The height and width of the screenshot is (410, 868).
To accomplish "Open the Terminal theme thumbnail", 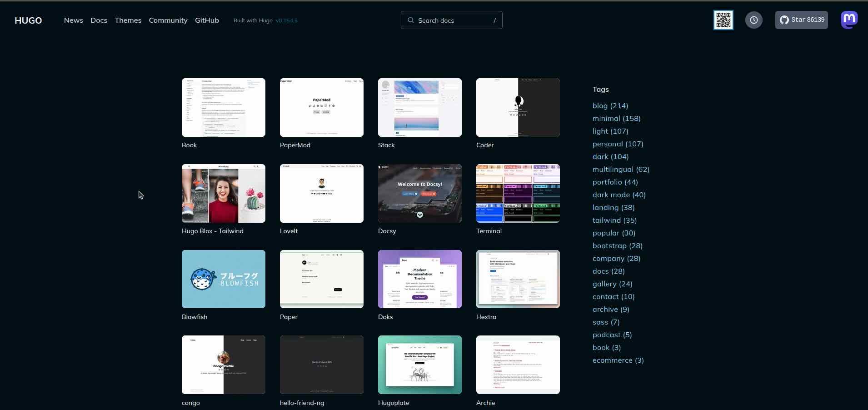I will tap(518, 193).
